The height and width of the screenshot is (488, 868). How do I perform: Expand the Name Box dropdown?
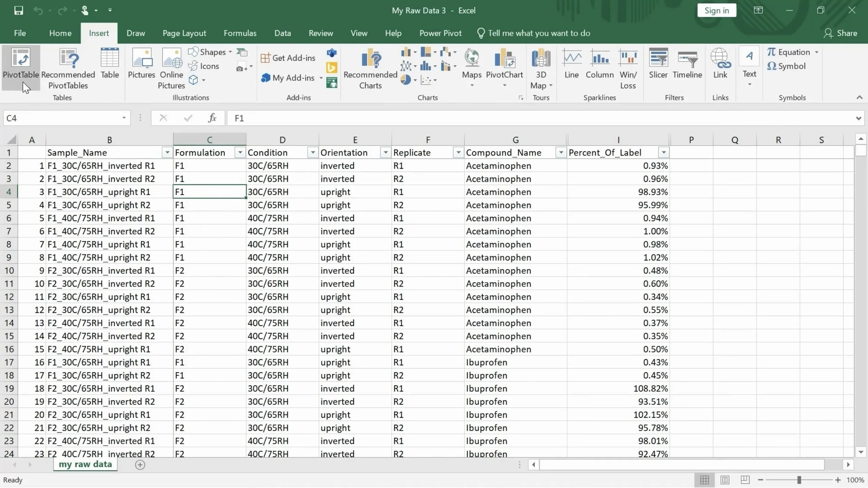(x=124, y=118)
